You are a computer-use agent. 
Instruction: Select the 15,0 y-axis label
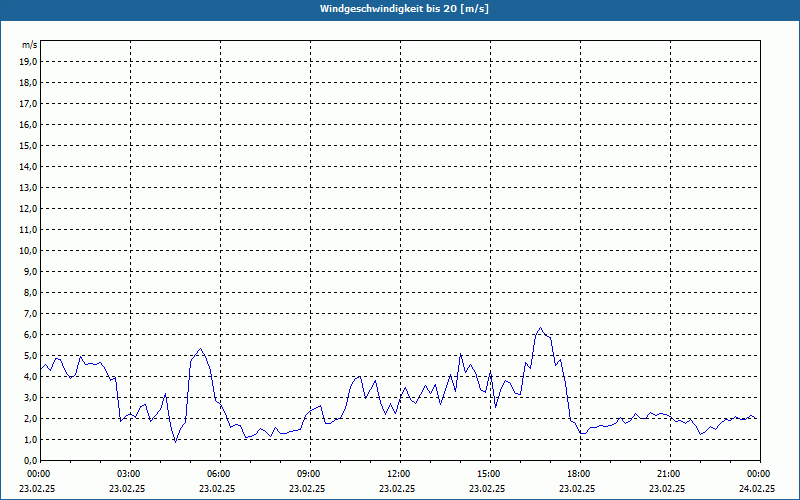pyautogui.click(x=29, y=145)
